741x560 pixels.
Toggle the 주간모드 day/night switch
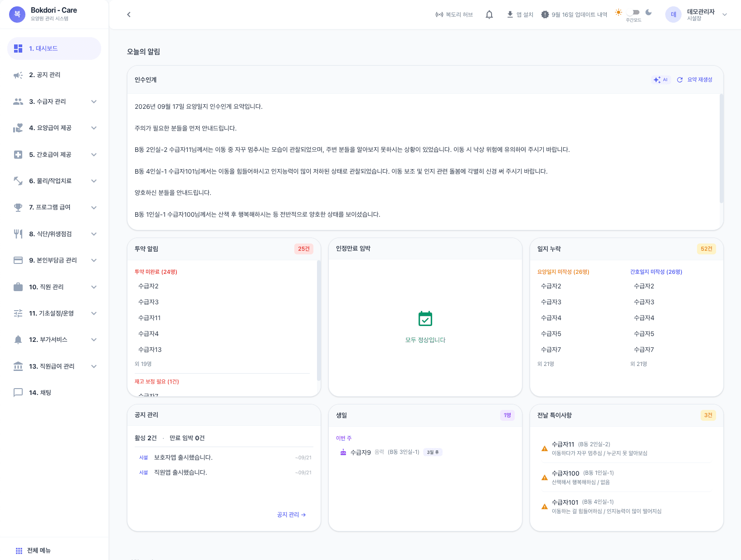pyautogui.click(x=634, y=12)
